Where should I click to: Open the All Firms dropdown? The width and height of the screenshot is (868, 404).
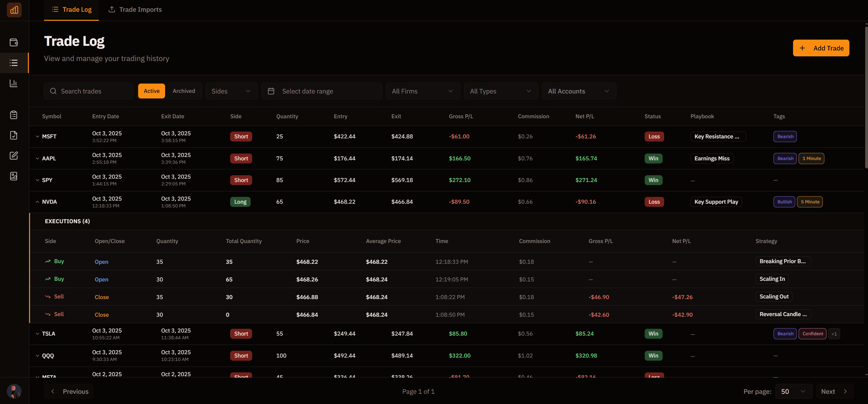coord(423,91)
